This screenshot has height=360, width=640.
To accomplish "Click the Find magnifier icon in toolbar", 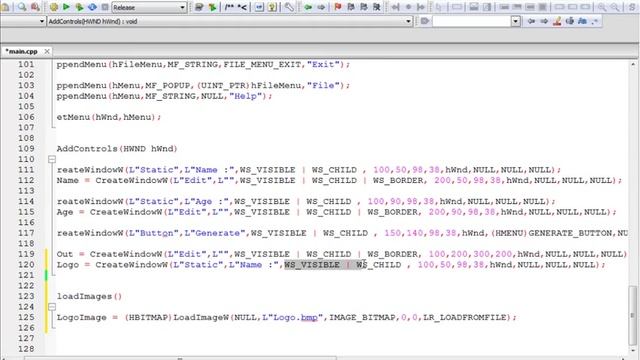I will click(22, 7).
